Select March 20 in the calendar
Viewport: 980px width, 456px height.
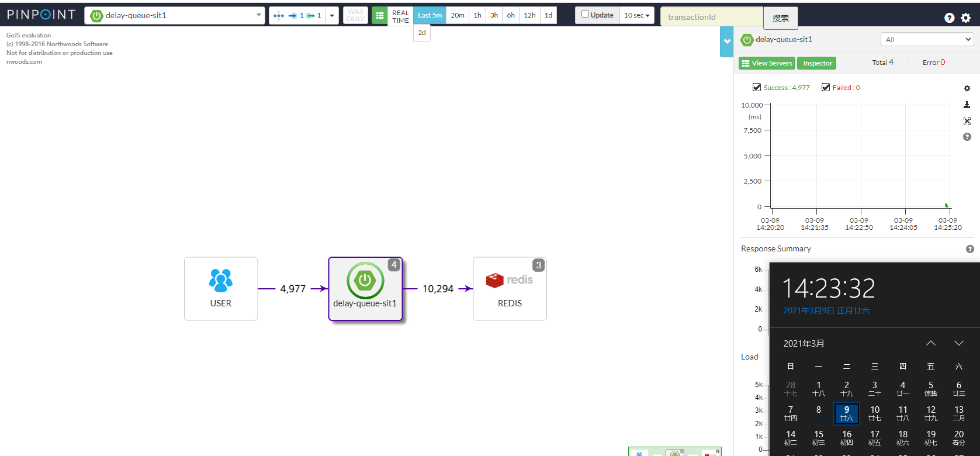[x=959, y=438]
